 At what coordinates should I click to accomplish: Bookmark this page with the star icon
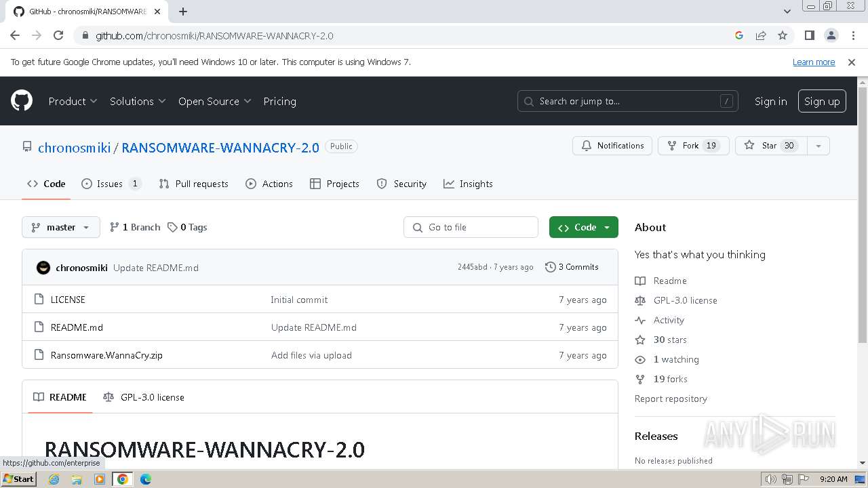pos(783,35)
